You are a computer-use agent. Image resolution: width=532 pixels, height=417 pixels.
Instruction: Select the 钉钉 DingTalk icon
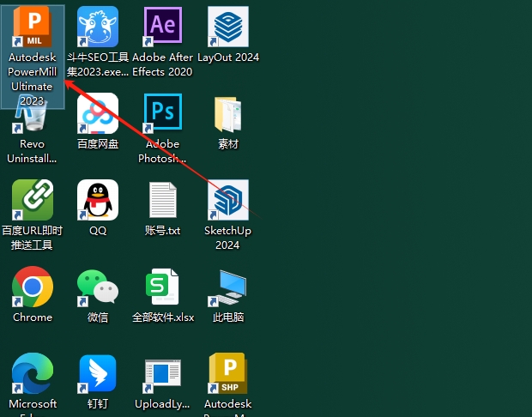[98, 373]
